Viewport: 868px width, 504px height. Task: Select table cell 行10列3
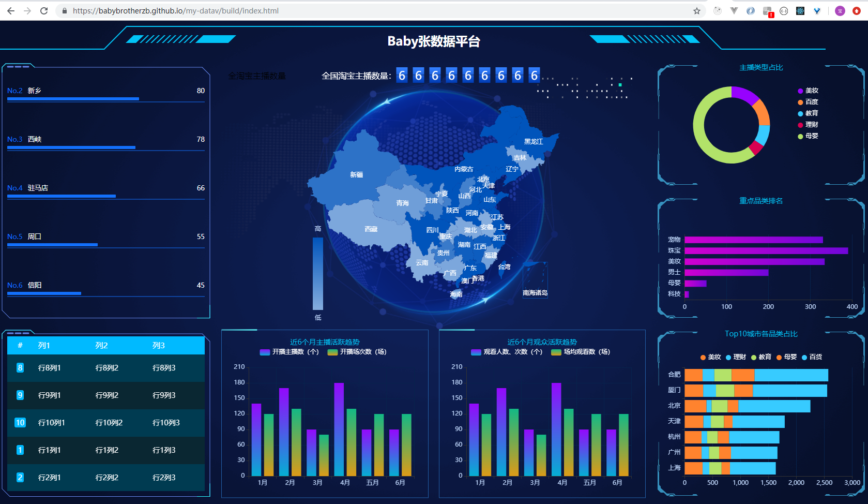tap(166, 423)
